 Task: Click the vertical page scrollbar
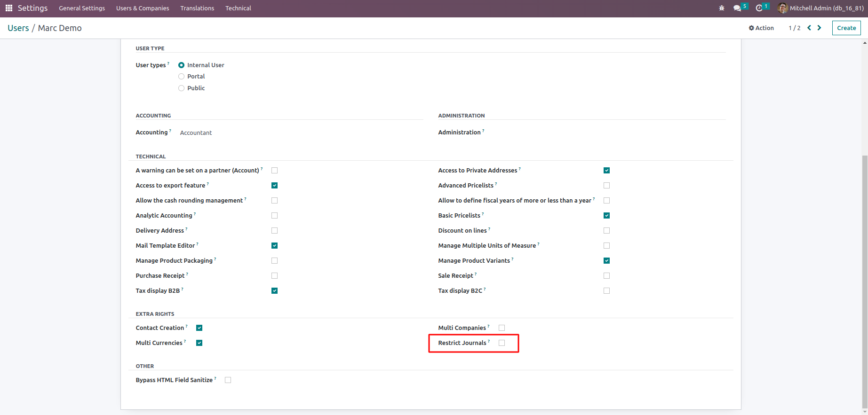point(865,282)
